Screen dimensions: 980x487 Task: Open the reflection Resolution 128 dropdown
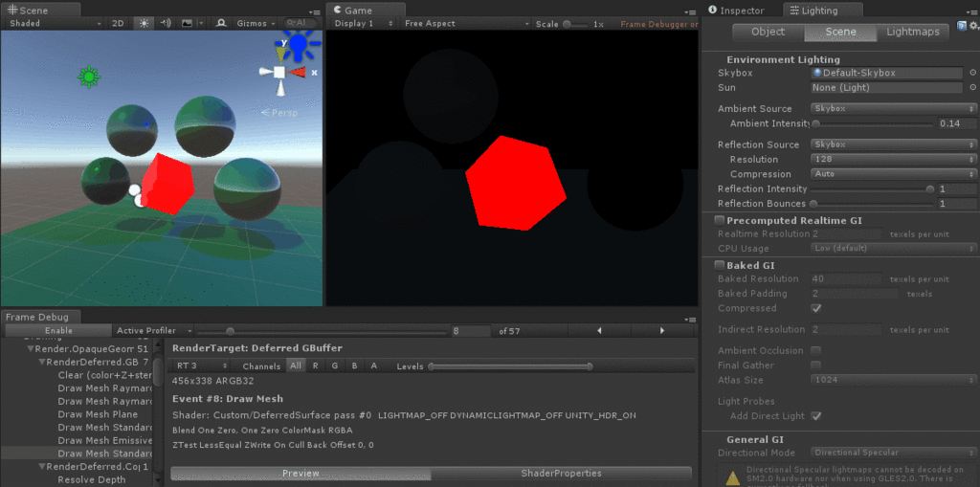894,160
